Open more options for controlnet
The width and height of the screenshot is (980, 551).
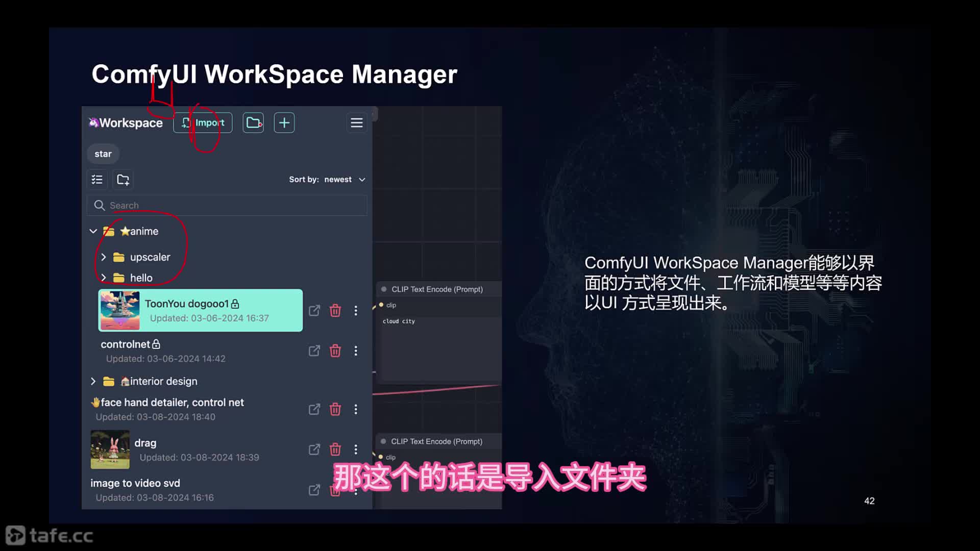tap(356, 350)
